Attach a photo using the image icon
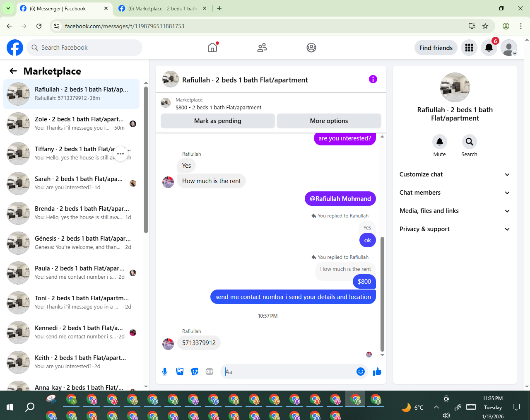This screenshot has width=530, height=420. [x=180, y=372]
